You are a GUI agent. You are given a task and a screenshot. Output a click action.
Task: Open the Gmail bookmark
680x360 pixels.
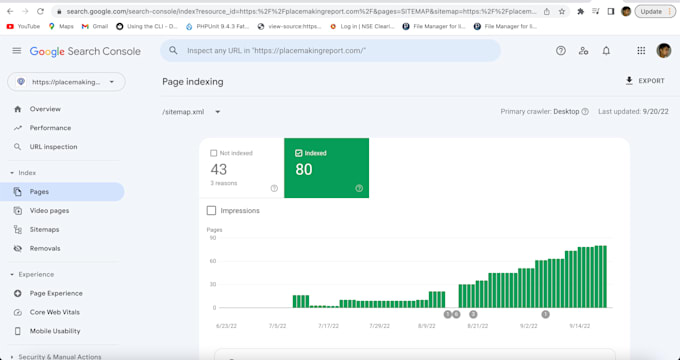[x=95, y=26]
